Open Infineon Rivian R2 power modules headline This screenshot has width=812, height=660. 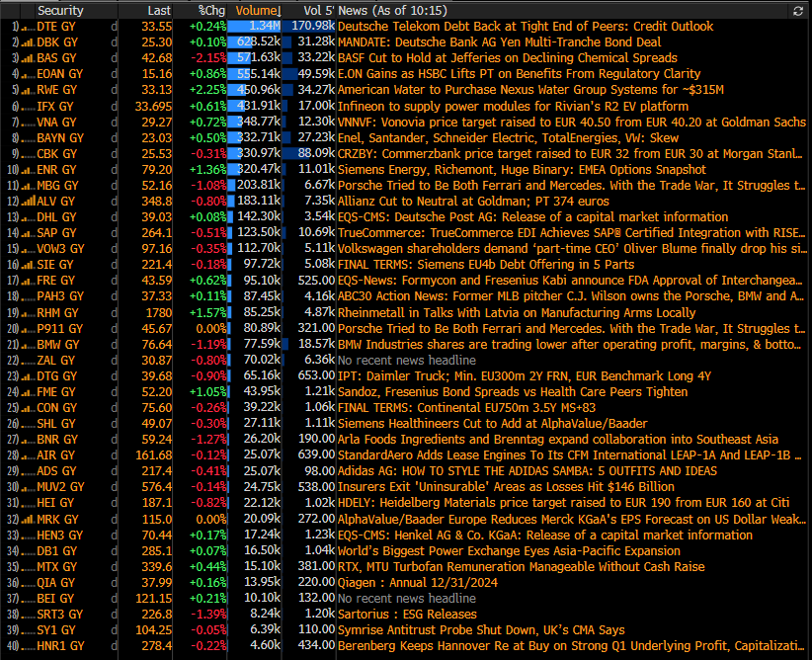(514, 106)
